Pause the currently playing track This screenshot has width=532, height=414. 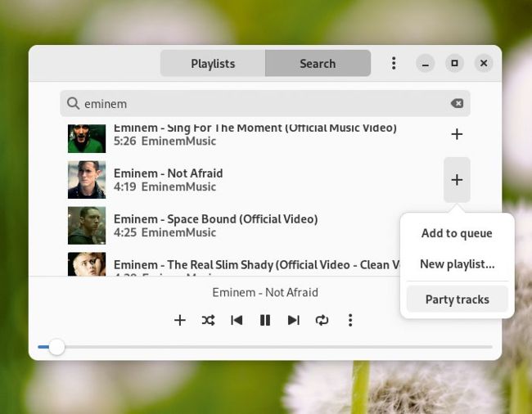(x=265, y=320)
